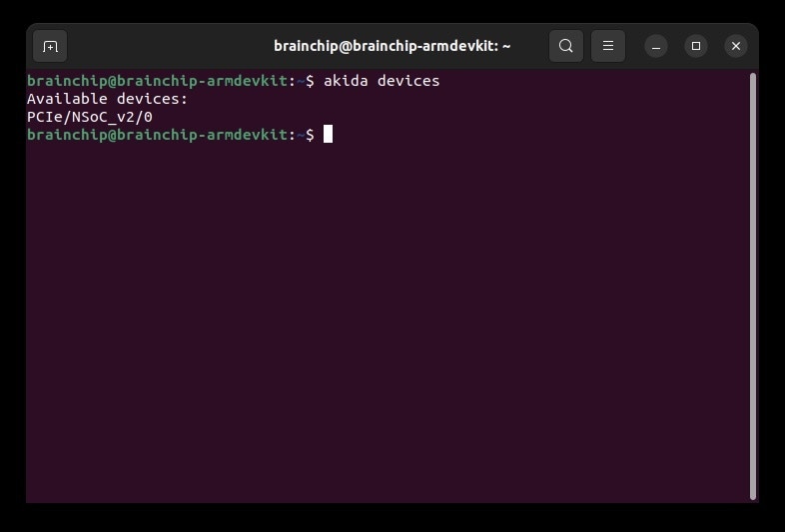Minimize the terminal window
Screen dimensions: 785x532
[x=656, y=47]
